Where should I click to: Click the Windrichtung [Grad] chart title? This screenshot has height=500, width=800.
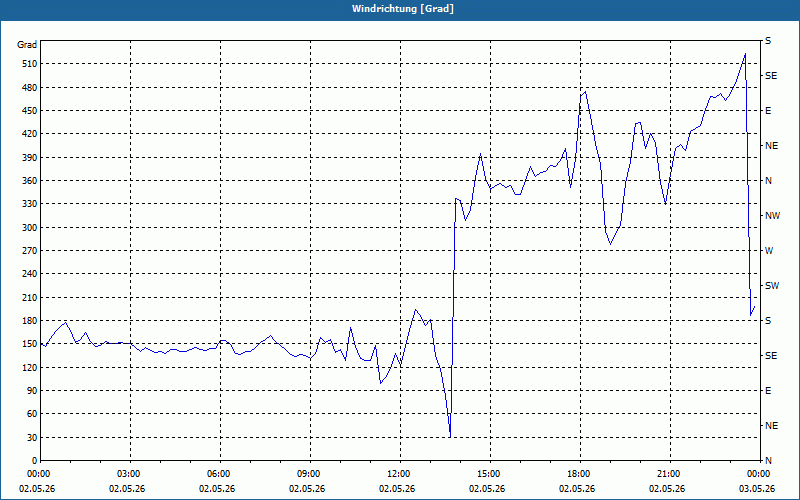pos(403,9)
